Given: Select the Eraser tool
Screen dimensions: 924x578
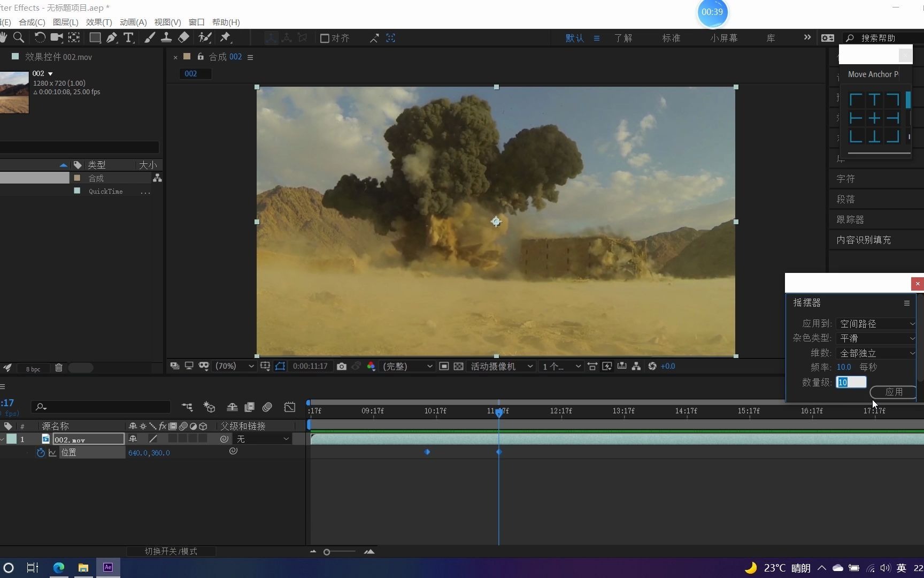Looking at the screenshot, I should tap(183, 37).
